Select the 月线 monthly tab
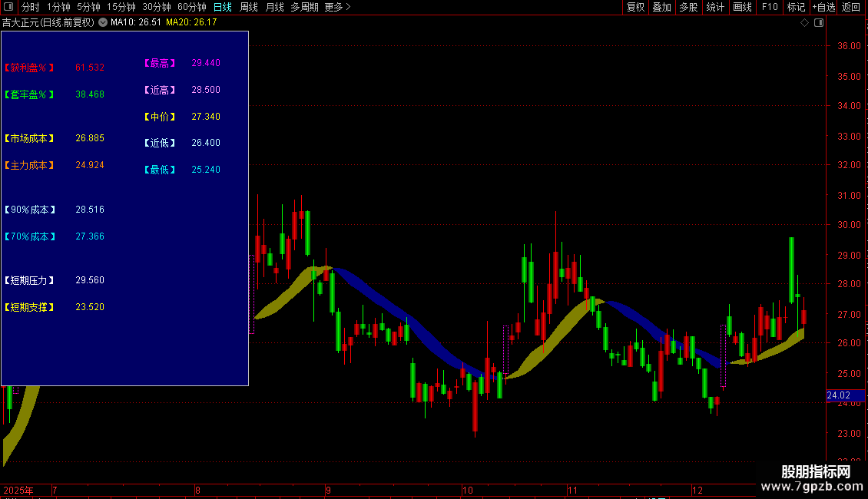This screenshot has width=868, height=499. point(274,7)
